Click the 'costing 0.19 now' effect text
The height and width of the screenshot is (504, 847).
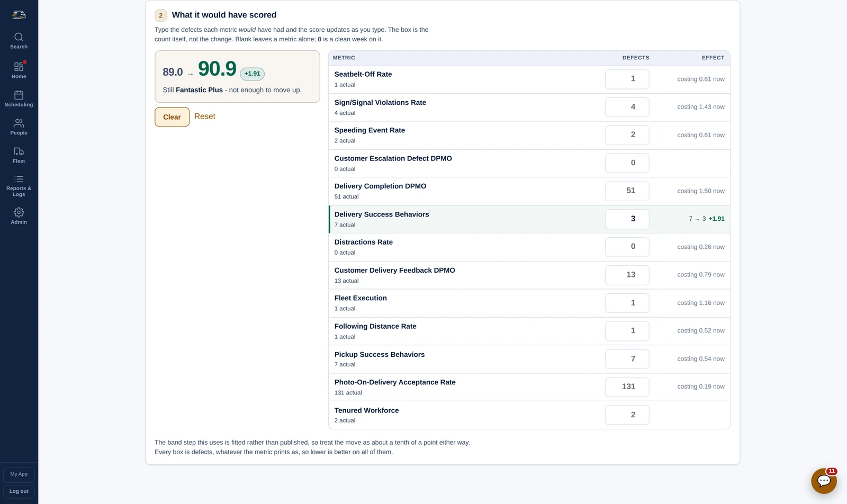[x=701, y=386]
